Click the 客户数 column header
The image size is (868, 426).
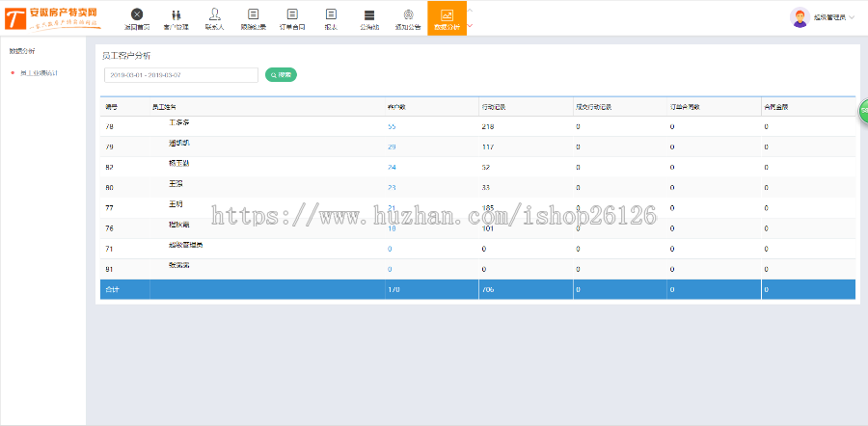coord(396,107)
